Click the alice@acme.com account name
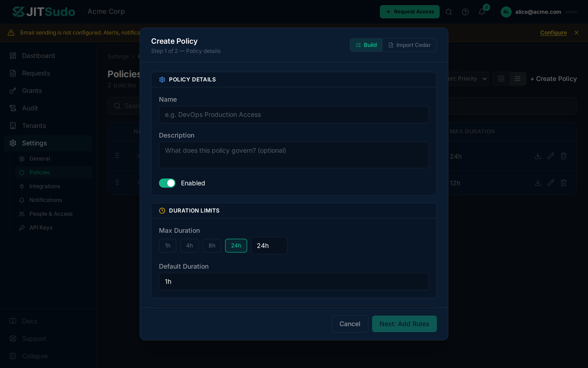Screen dimensions: 588x368 pyautogui.click(x=538, y=12)
